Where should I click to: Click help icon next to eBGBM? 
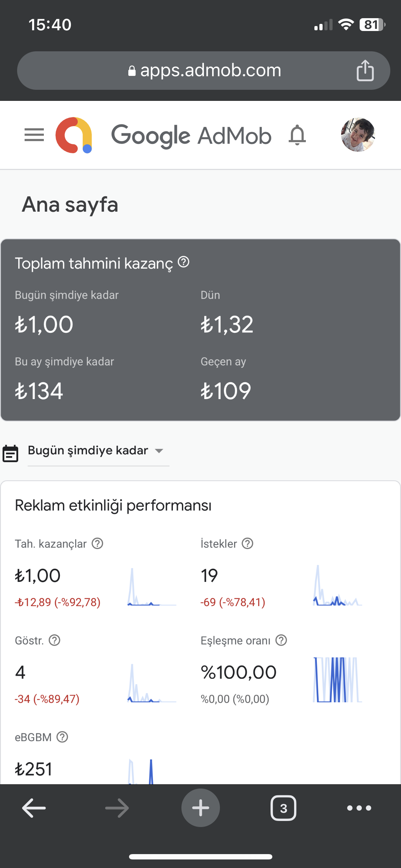[x=62, y=737]
